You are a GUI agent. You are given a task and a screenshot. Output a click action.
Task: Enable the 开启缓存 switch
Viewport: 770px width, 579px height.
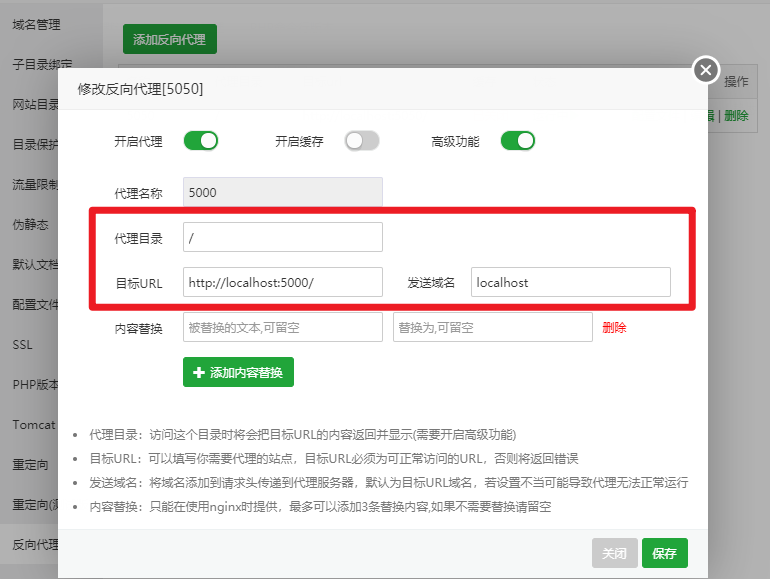(x=361, y=141)
